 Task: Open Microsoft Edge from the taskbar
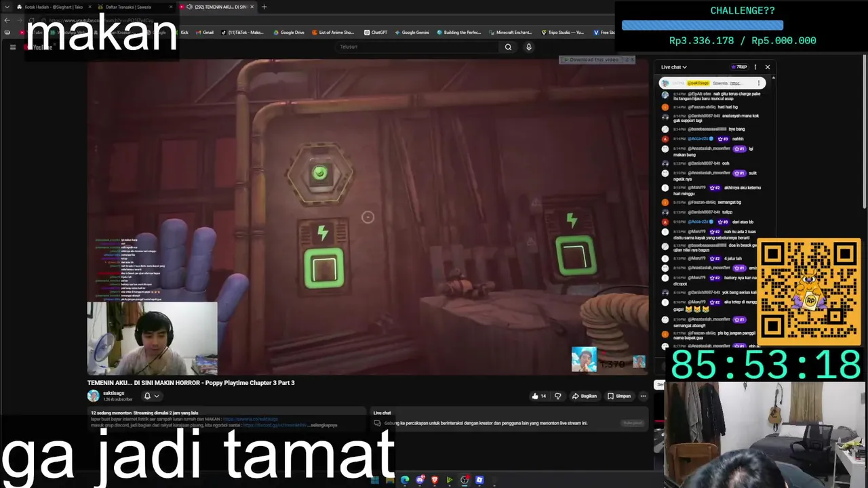405,480
